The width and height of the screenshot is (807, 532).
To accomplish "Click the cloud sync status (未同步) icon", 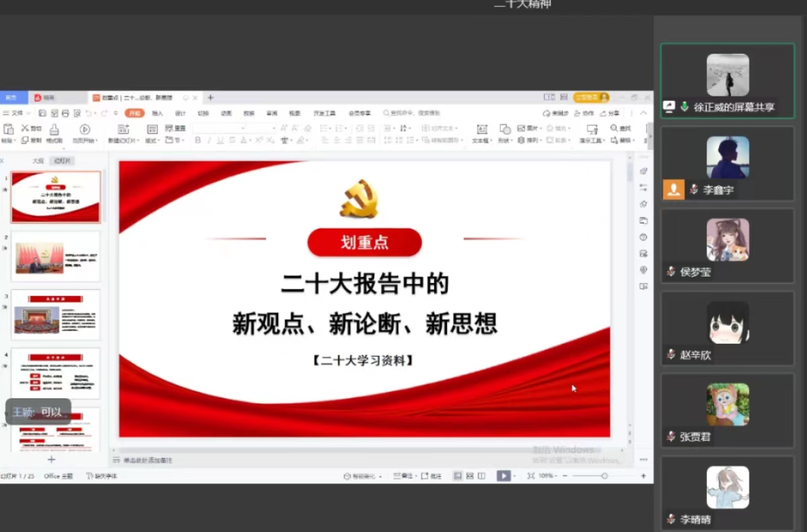I will pyautogui.click(x=546, y=113).
